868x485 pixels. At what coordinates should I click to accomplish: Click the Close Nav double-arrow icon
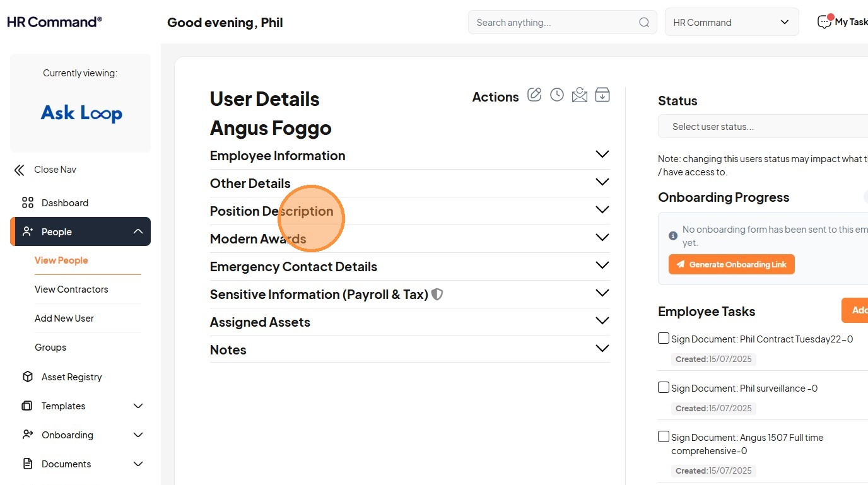tap(20, 170)
